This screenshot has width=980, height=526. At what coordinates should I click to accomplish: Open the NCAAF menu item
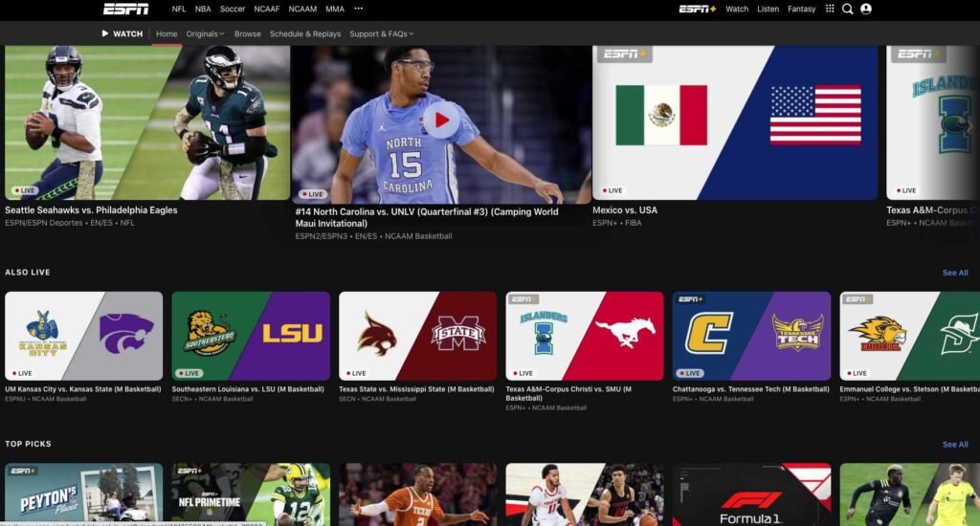point(266,9)
